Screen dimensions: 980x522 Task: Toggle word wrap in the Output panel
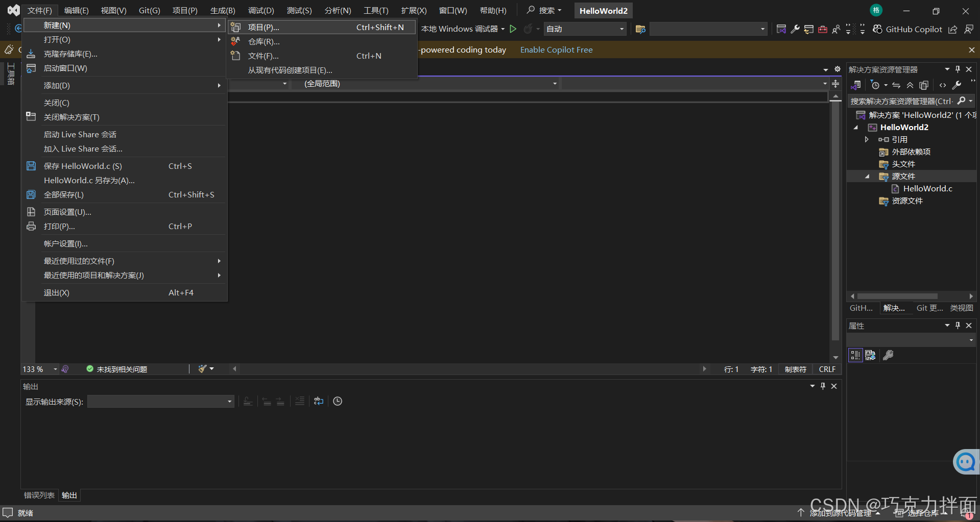pos(318,402)
